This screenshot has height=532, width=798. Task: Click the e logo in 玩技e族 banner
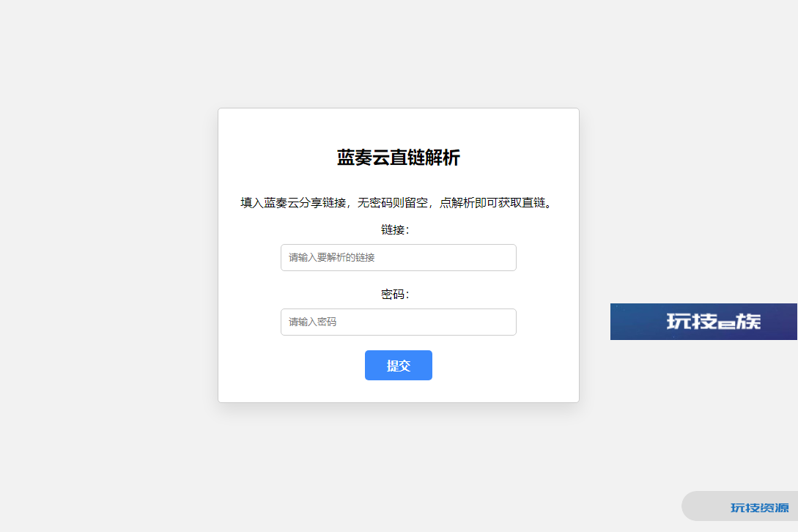click(725, 323)
